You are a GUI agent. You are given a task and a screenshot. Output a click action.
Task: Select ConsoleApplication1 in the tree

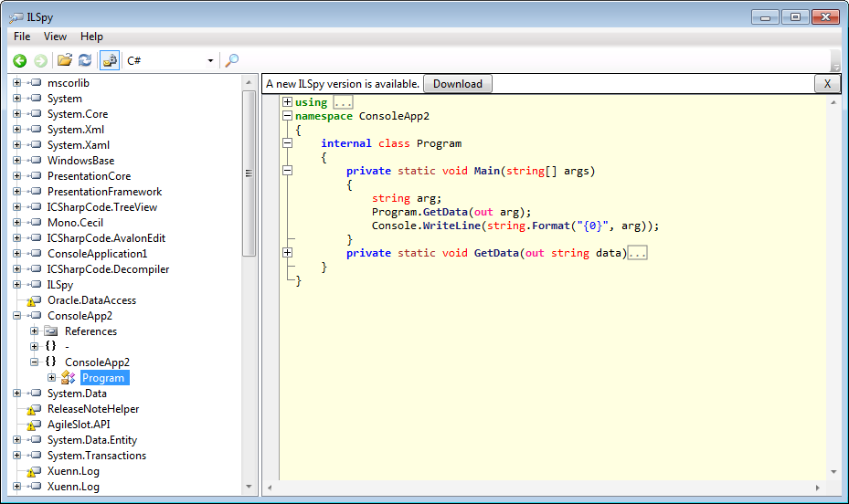[98, 254]
